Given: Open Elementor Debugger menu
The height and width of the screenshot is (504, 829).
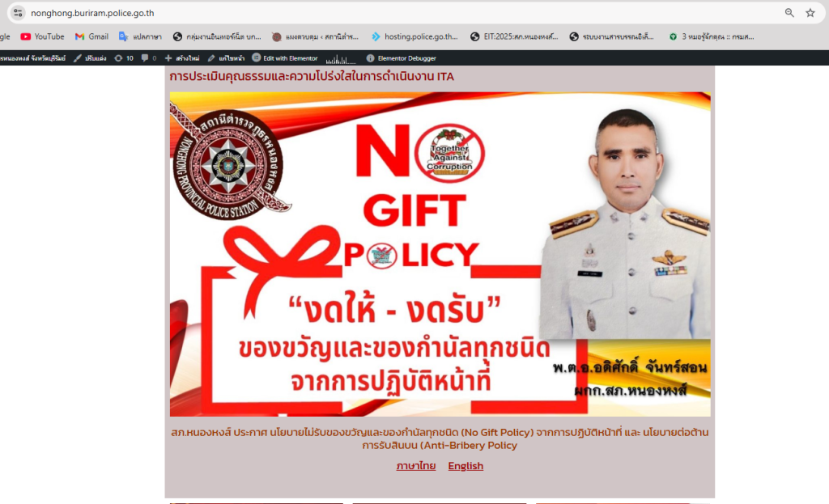Looking at the screenshot, I should click(x=402, y=58).
